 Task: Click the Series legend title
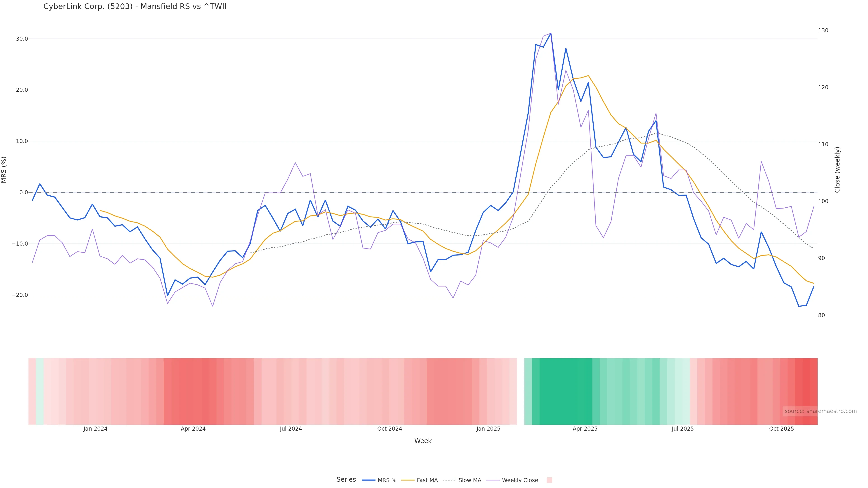(346, 480)
